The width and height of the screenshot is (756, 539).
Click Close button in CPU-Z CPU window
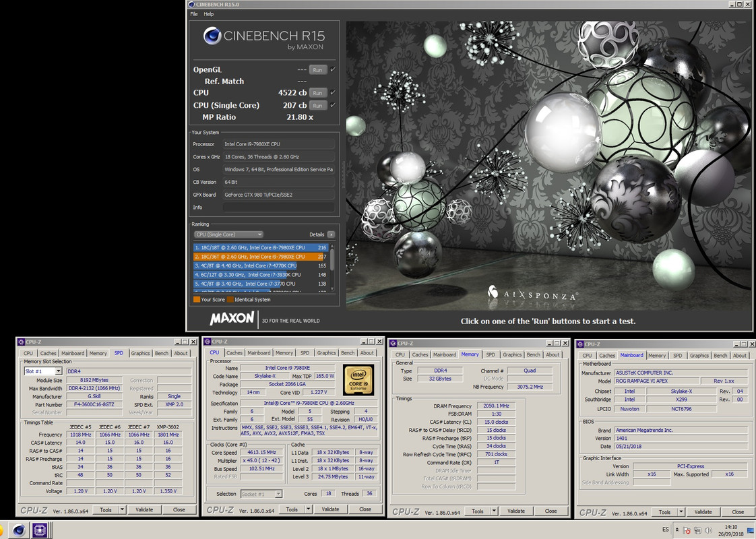click(365, 509)
